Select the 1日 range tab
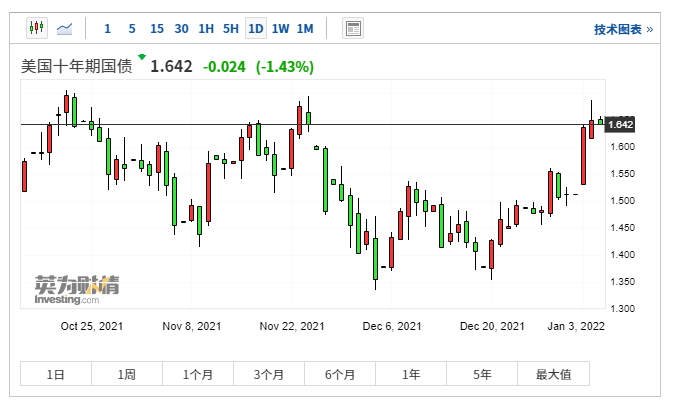673x406 pixels. coord(56,374)
